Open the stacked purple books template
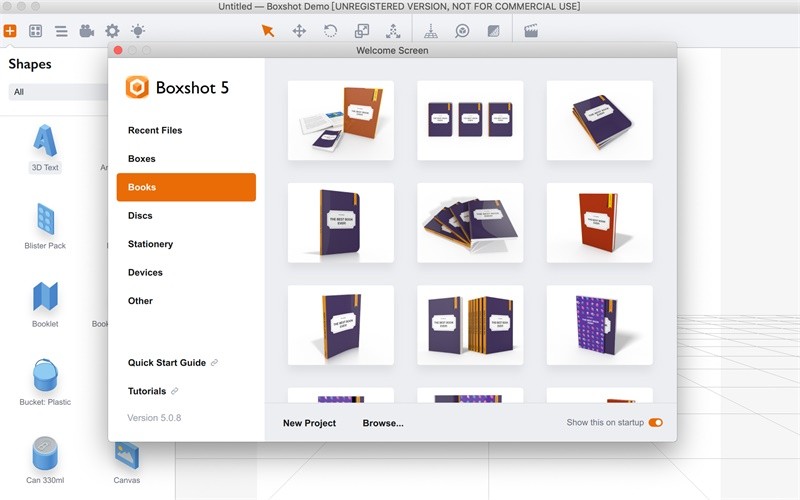 [599, 120]
